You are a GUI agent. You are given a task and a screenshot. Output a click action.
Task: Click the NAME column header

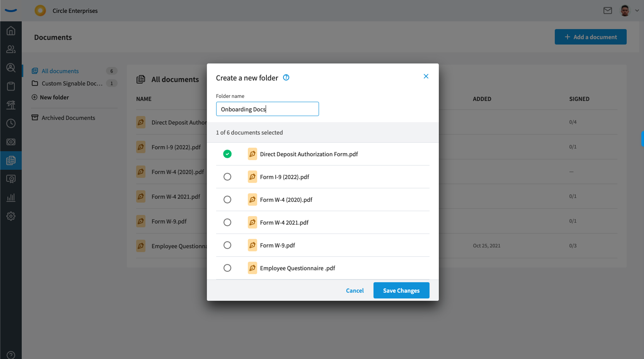coord(144,99)
